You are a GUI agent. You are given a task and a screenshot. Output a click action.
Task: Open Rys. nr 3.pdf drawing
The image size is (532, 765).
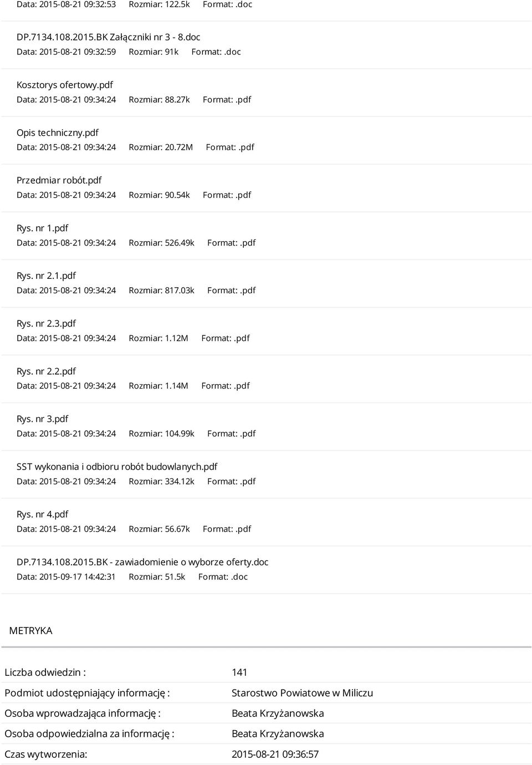point(43,419)
